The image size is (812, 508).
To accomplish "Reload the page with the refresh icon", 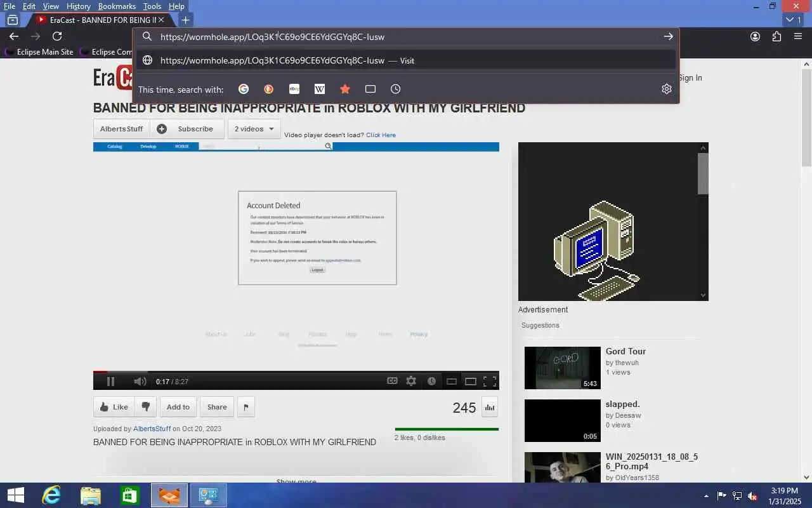I will (57, 36).
